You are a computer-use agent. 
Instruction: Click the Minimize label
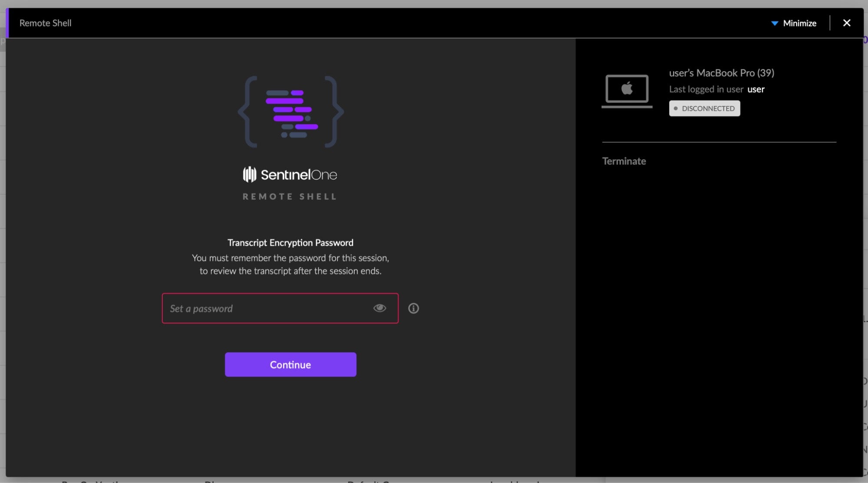pos(799,23)
